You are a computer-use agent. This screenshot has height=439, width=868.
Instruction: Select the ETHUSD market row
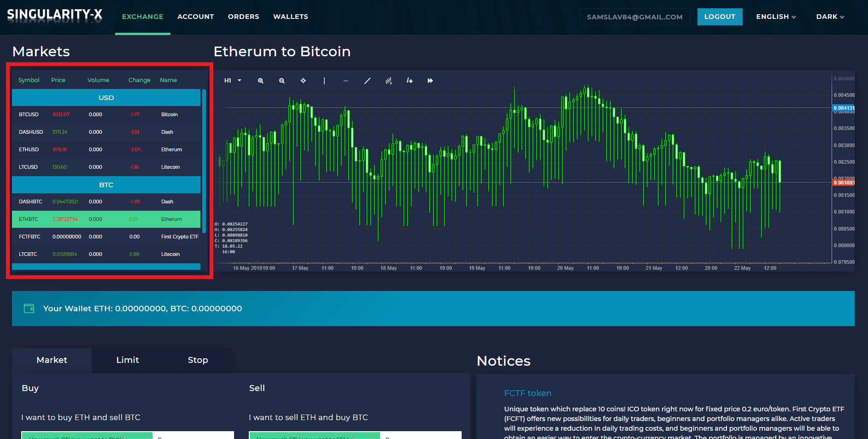tap(106, 149)
